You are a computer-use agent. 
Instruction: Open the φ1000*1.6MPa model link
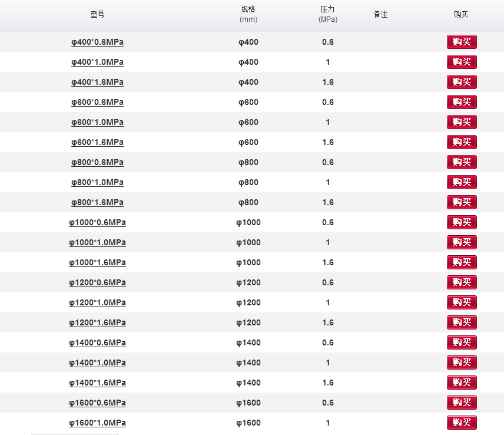(97, 262)
